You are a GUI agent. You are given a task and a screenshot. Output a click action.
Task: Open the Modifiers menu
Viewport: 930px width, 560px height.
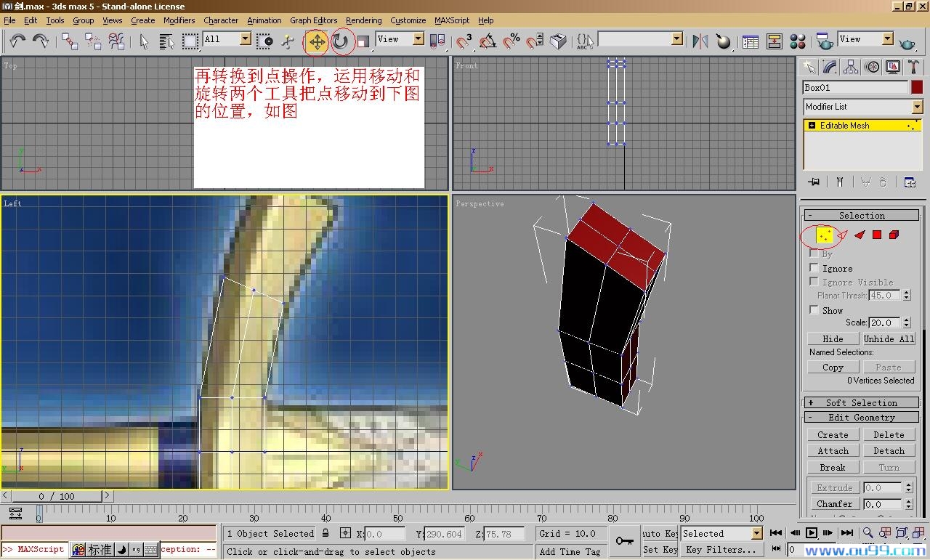[x=179, y=20]
